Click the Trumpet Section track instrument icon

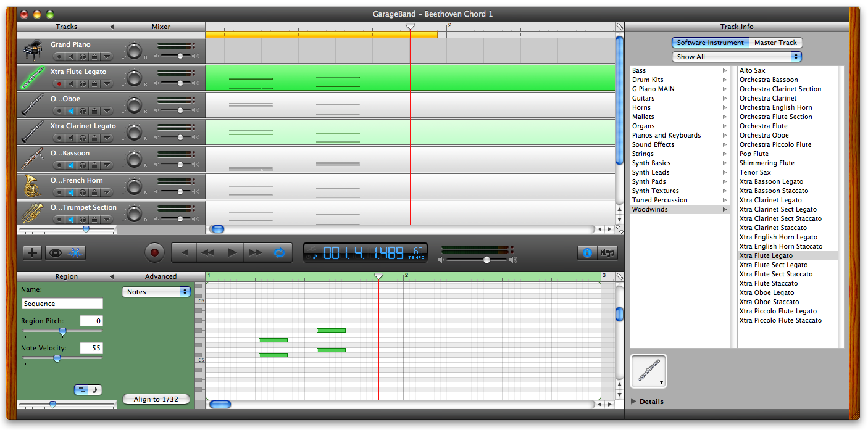pos(32,213)
